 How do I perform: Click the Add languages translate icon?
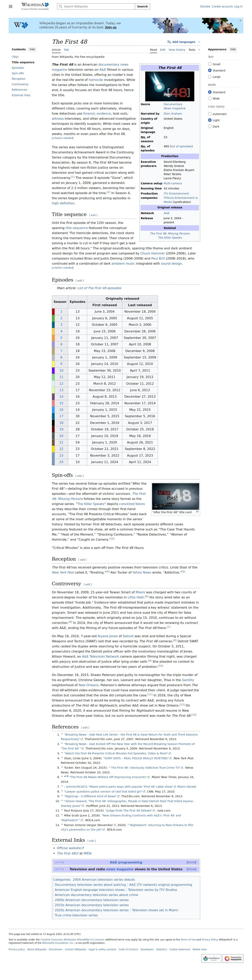(x=169, y=42)
